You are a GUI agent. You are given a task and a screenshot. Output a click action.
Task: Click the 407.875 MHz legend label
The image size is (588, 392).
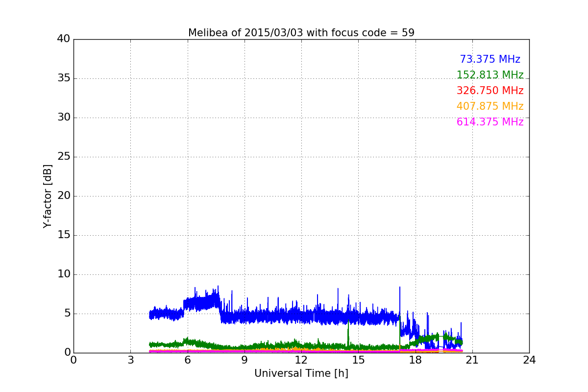click(490, 106)
